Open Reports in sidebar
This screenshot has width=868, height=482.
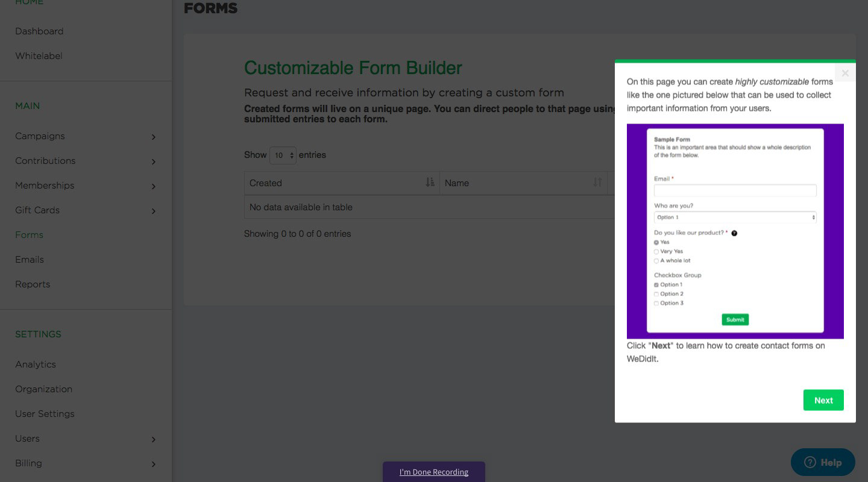pyautogui.click(x=33, y=284)
